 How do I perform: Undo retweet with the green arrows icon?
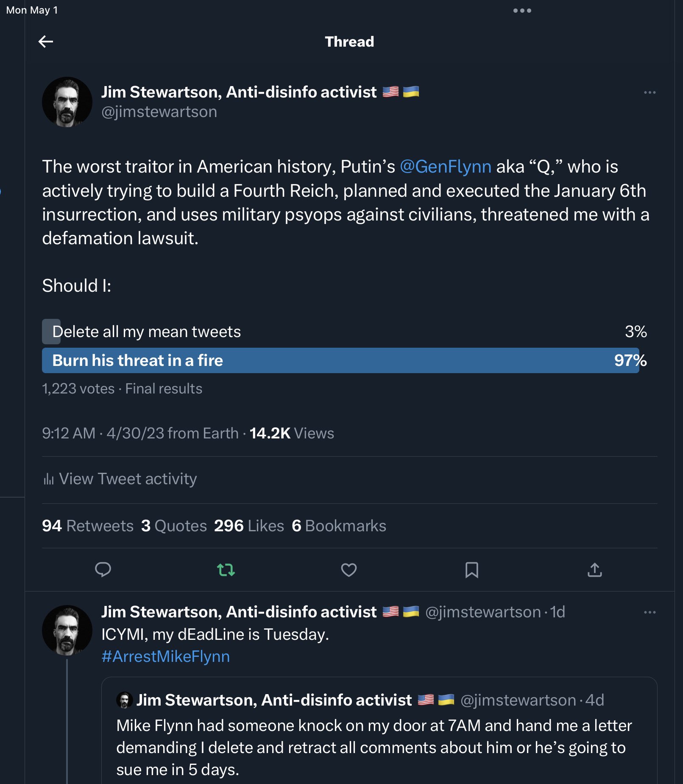226,569
